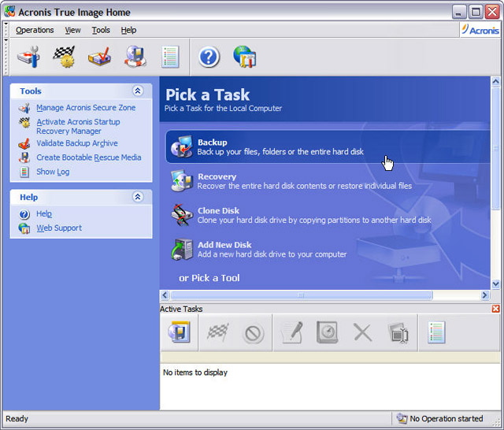Image resolution: width=504 pixels, height=430 pixels.
Task: Click the 'No Operation started' status text
Action: point(447,418)
